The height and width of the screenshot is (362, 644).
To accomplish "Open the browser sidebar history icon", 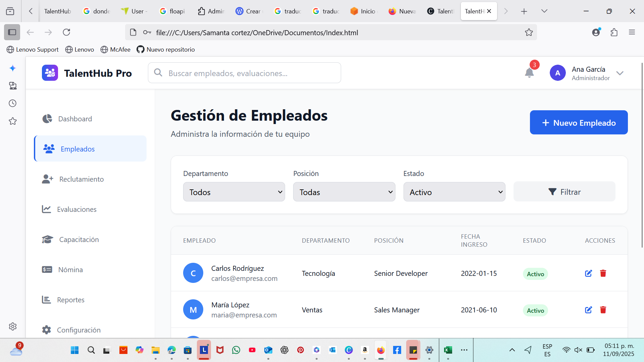I will click(13, 103).
